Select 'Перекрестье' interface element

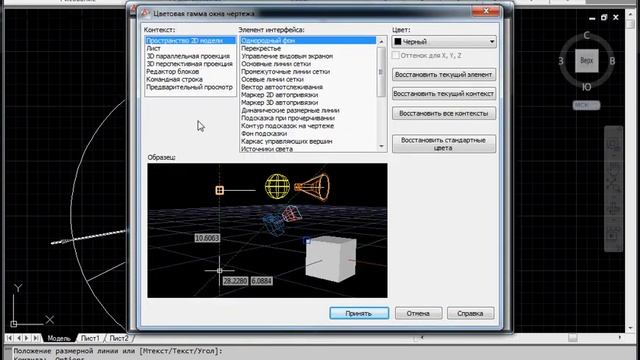coord(261,48)
